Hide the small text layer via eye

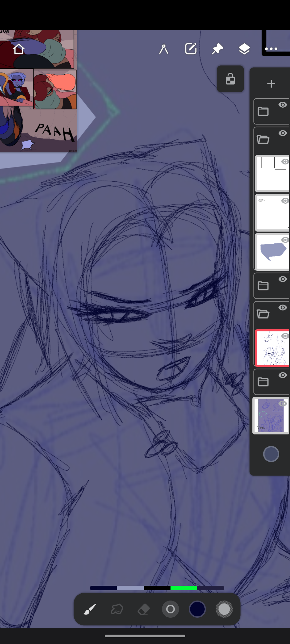285,201
